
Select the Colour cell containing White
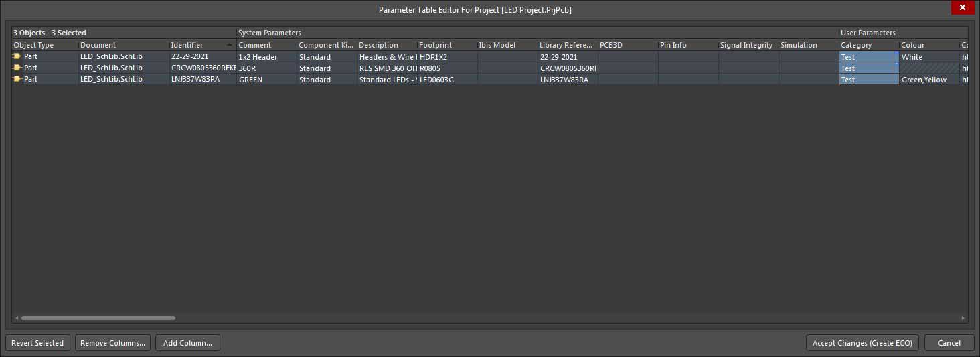[928, 57]
